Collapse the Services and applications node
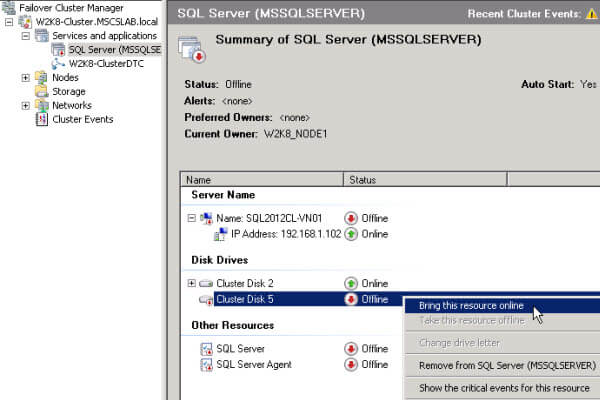The image size is (600, 400). pyautogui.click(x=26, y=36)
